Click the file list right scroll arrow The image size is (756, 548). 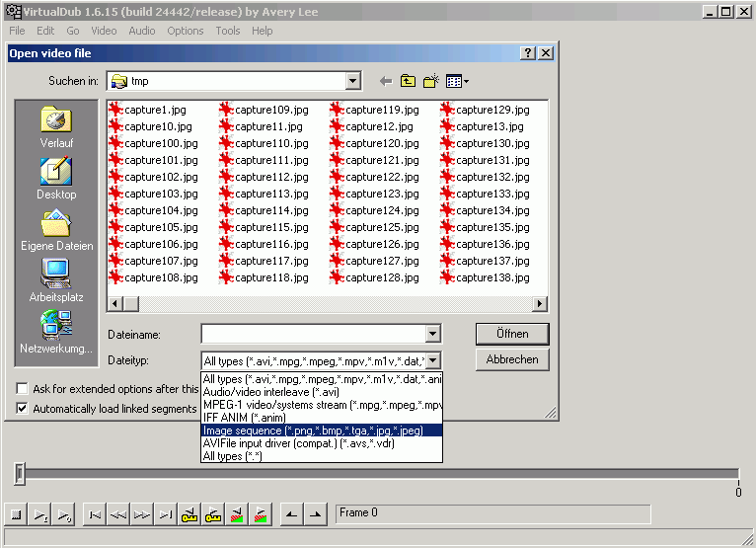point(540,303)
